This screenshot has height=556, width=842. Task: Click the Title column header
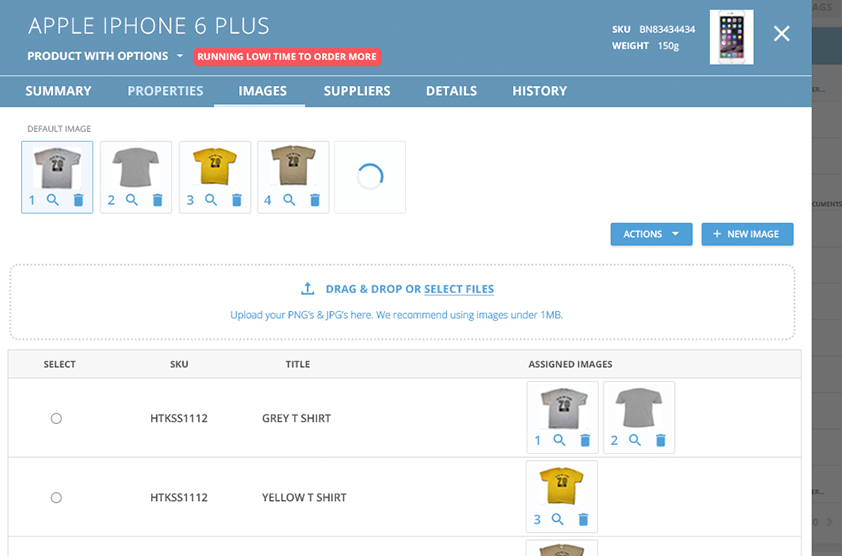297,364
